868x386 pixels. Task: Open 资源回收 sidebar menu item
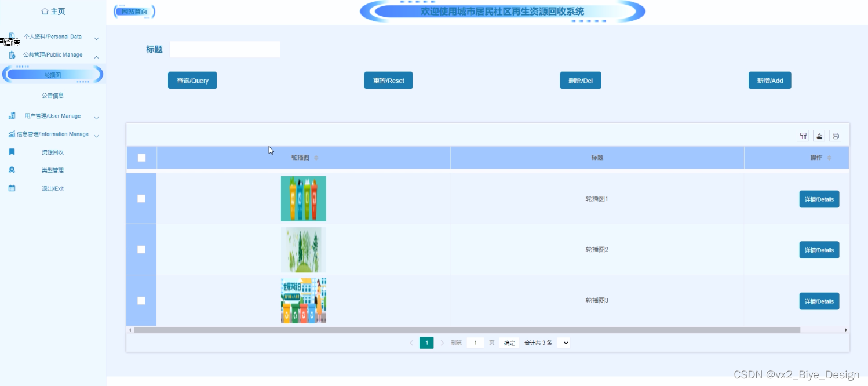[53, 152]
